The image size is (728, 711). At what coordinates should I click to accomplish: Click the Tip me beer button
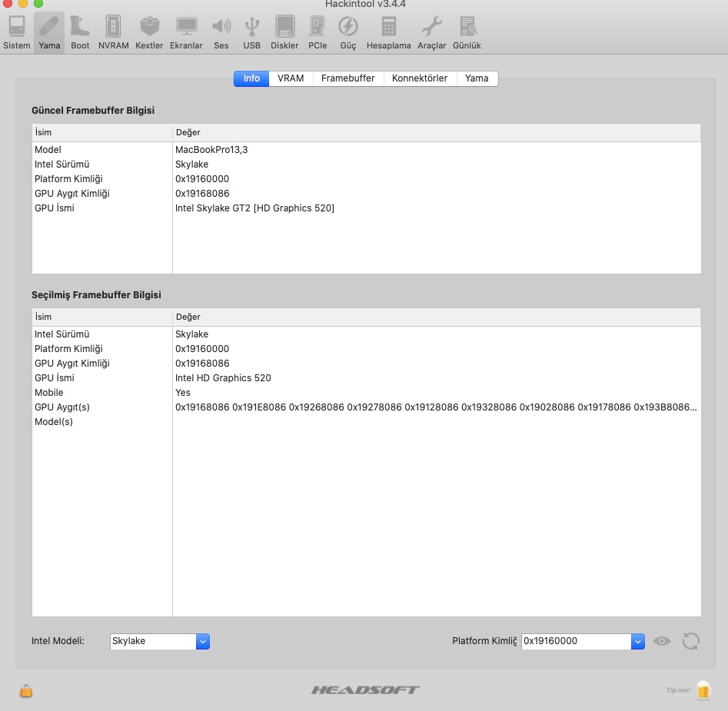703,689
